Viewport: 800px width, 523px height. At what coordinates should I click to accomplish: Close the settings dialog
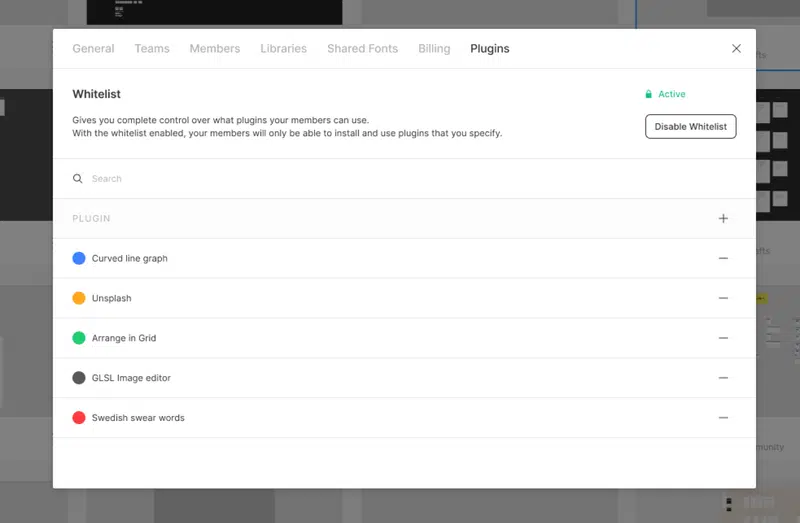(x=736, y=48)
